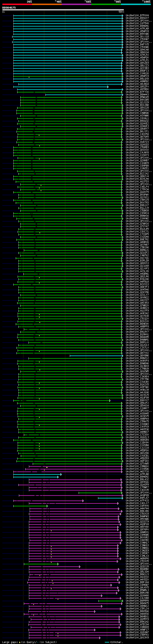The height and width of the screenshot is (644, 153).
Task: Select label UniRef100_A6R6P6
Action: click(137, 558)
